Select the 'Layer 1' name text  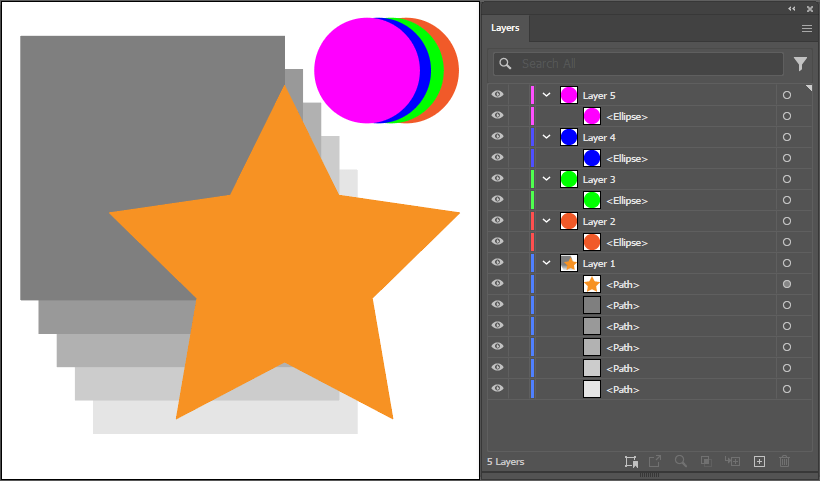(599, 264)
